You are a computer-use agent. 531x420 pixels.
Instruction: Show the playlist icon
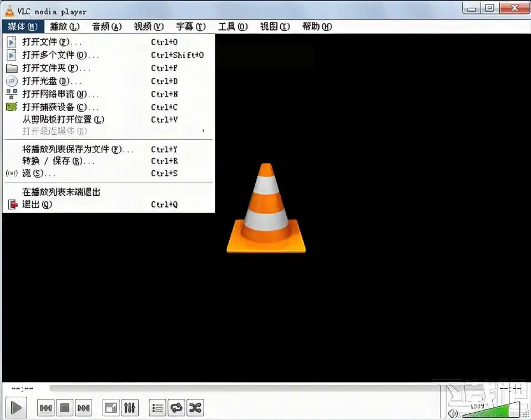158,407
